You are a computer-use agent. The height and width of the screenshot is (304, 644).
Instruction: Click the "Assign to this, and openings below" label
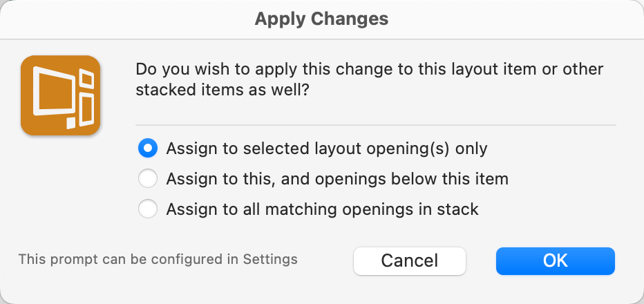click(337, 179)
